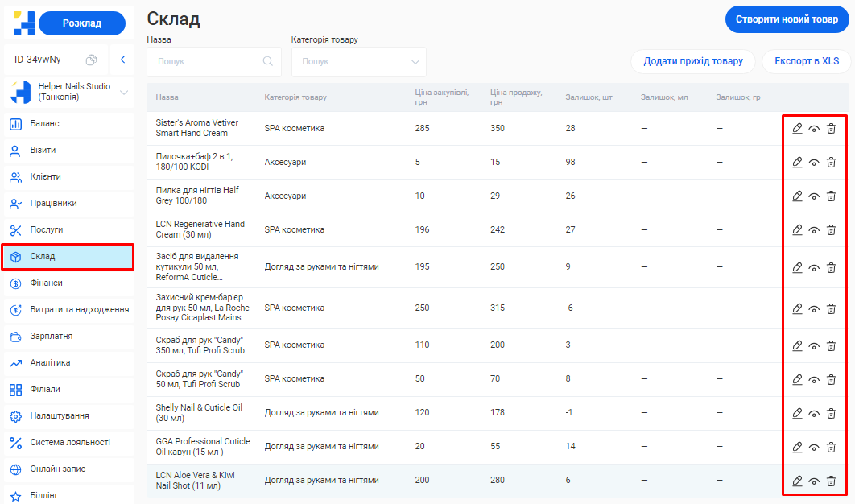The width and height of the screenshot is (855, 504).
Task: Delete the Пилочка+баф 2 в 1 product
Action: pos(831,163)
